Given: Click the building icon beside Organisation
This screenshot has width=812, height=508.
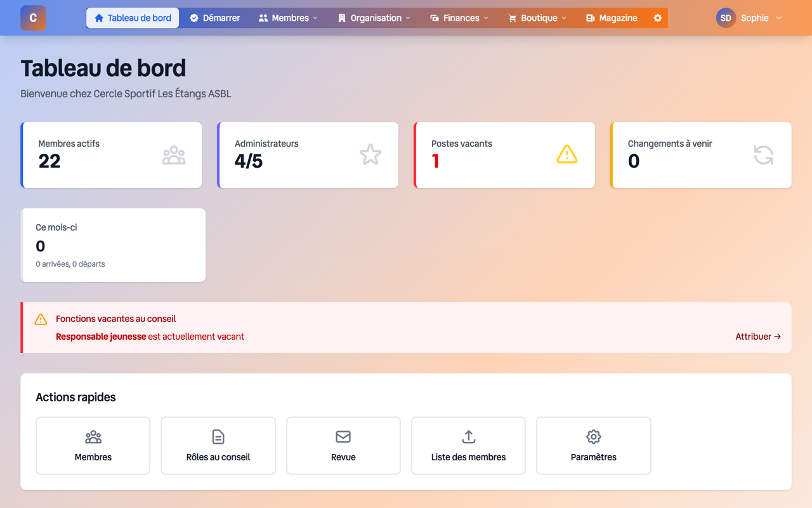Looking at the screenshot, I should click(342, 18).
